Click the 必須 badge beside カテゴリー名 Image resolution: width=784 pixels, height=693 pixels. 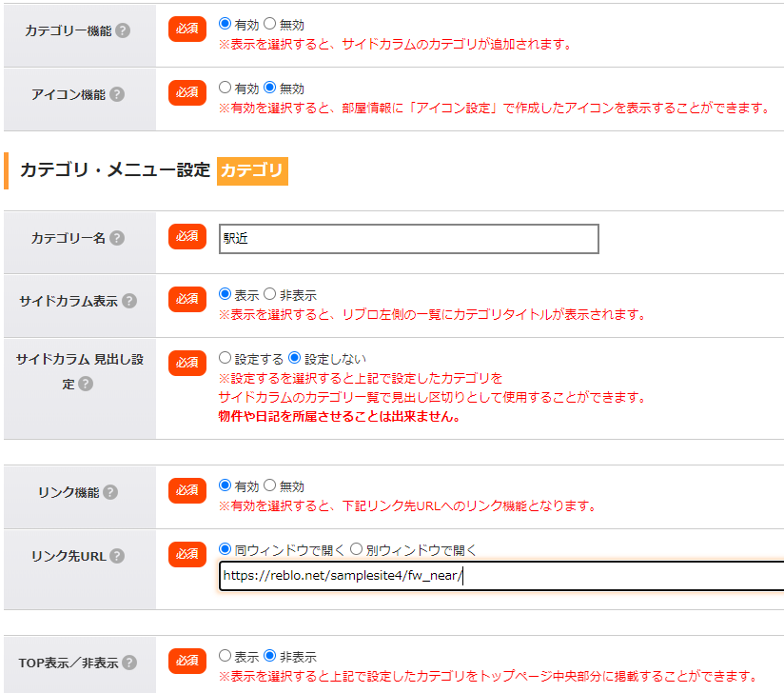[x=187, y=236]
